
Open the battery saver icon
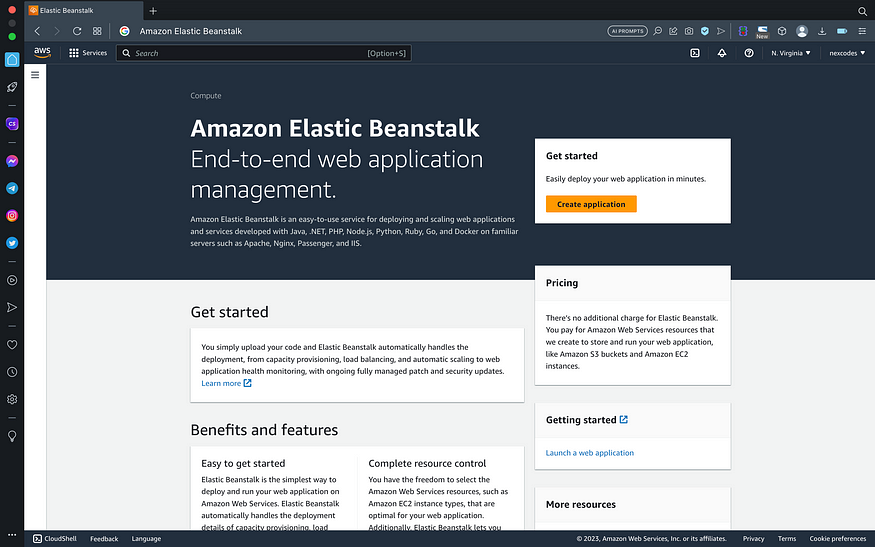point(842,31)
